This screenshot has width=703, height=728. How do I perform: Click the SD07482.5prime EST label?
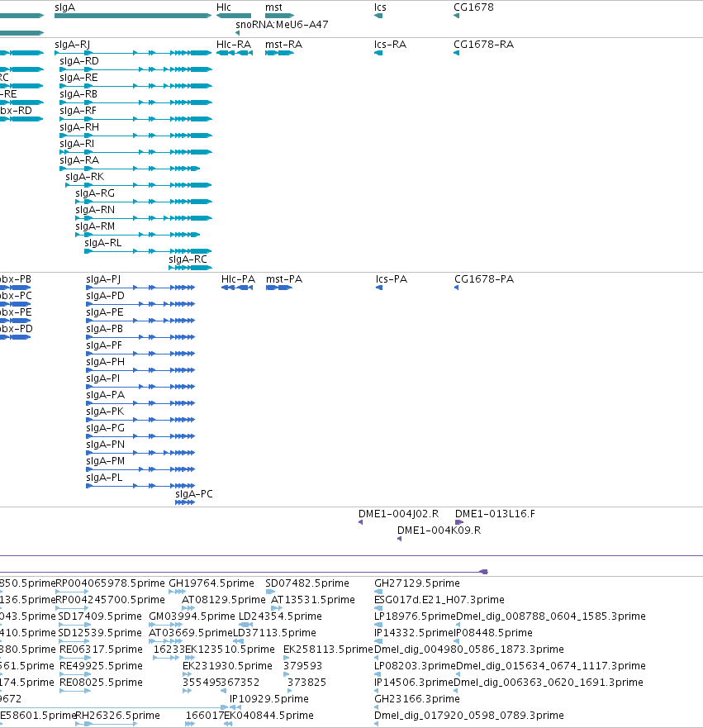[307, 583]
